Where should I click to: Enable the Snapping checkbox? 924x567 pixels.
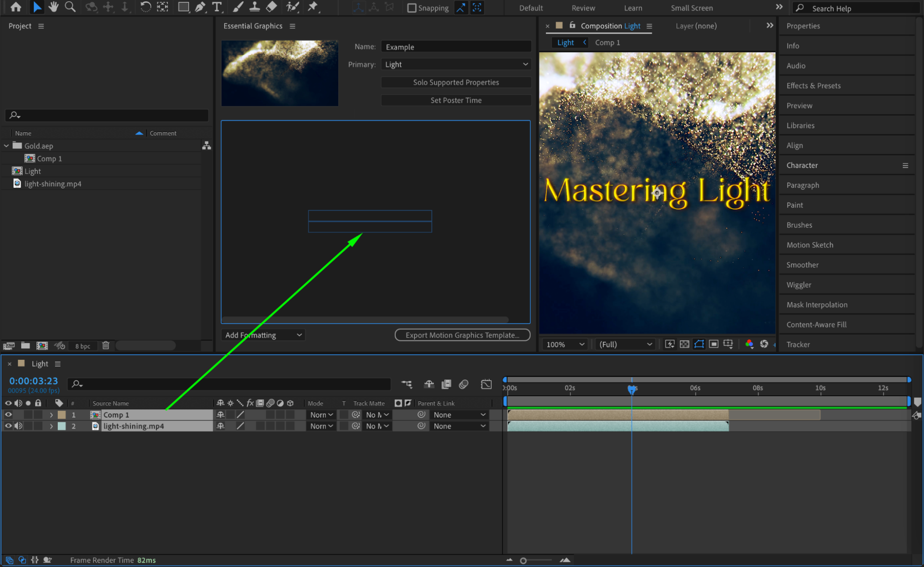(411, 8)
